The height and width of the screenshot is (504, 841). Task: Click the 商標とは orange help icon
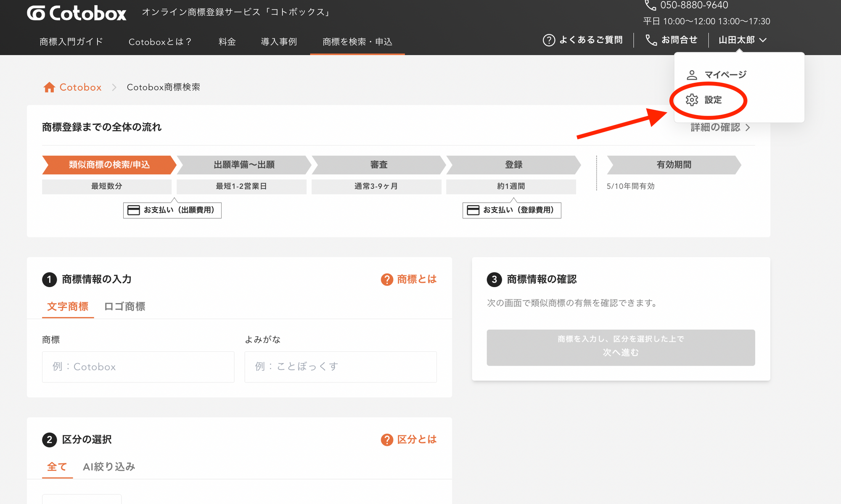[x=386, y=280]
